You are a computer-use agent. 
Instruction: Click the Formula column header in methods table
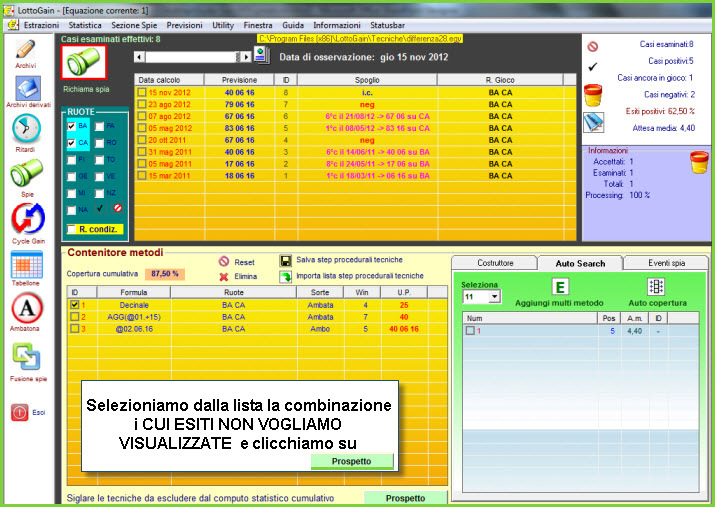coord(134,292)
